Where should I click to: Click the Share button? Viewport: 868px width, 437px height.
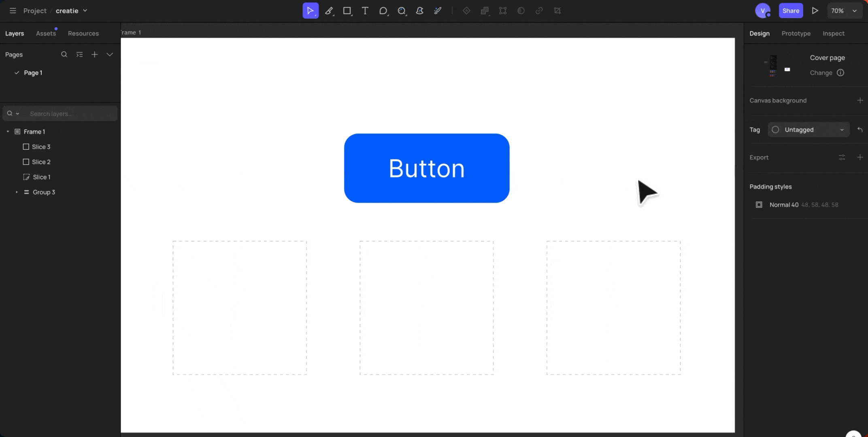tap(791, 11)
